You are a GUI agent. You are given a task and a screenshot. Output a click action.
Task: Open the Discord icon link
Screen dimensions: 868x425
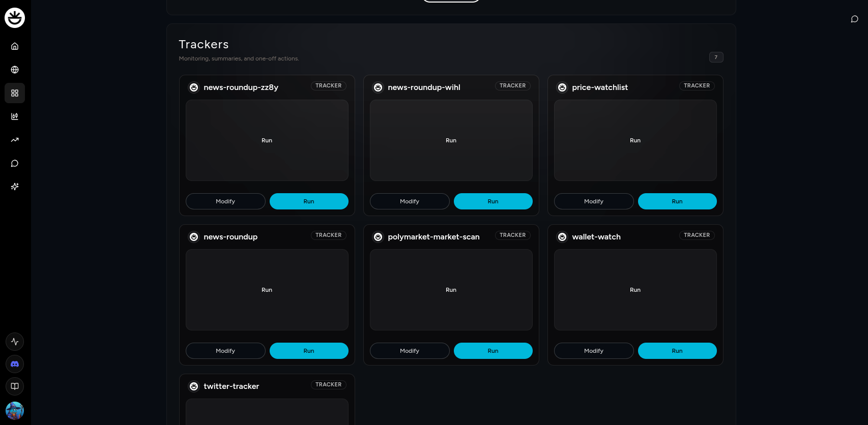click(15, 364)
